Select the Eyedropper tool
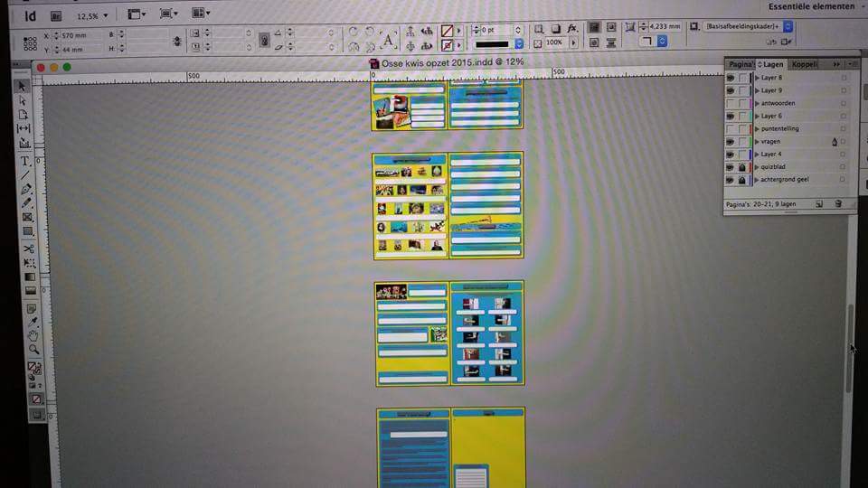The width and height of the screenshot is (868, 488). pyautogui.click(x=33, y=322)
